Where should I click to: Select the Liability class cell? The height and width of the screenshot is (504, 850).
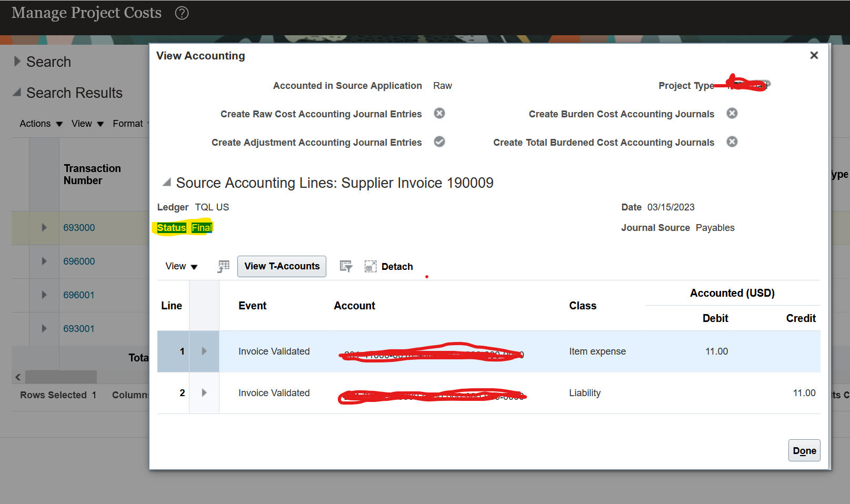(x=585, y=393)
